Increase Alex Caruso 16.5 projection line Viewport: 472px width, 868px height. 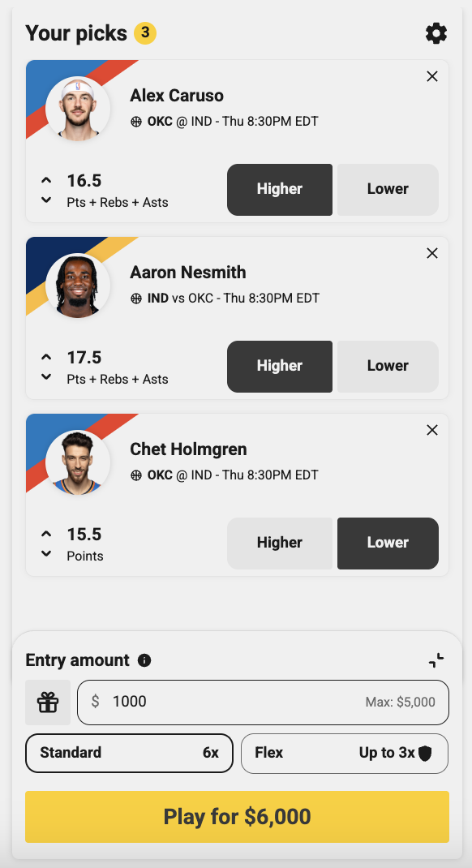pos(46,180)
